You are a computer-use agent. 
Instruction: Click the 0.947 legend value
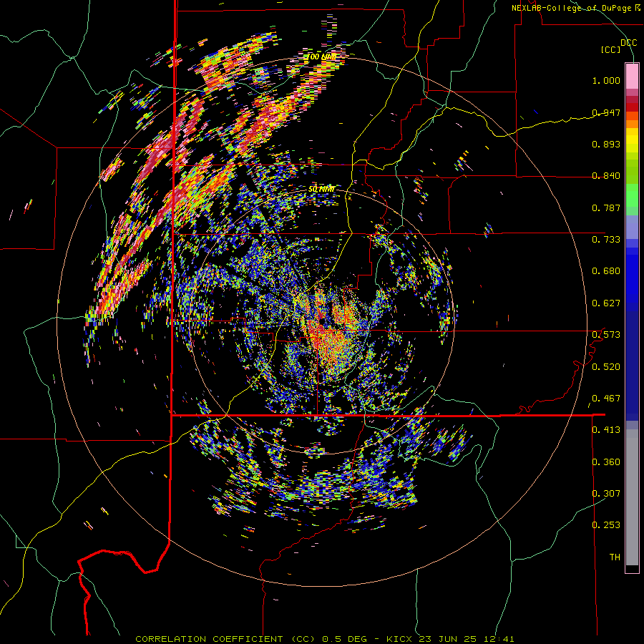coord(606,112)
